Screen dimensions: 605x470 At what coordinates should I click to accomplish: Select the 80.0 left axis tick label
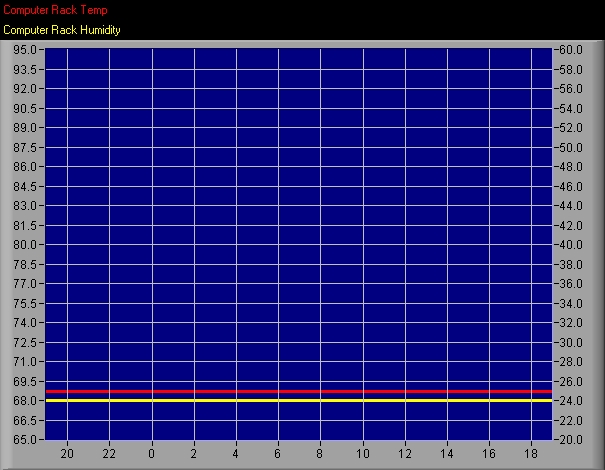click(25, 245)
